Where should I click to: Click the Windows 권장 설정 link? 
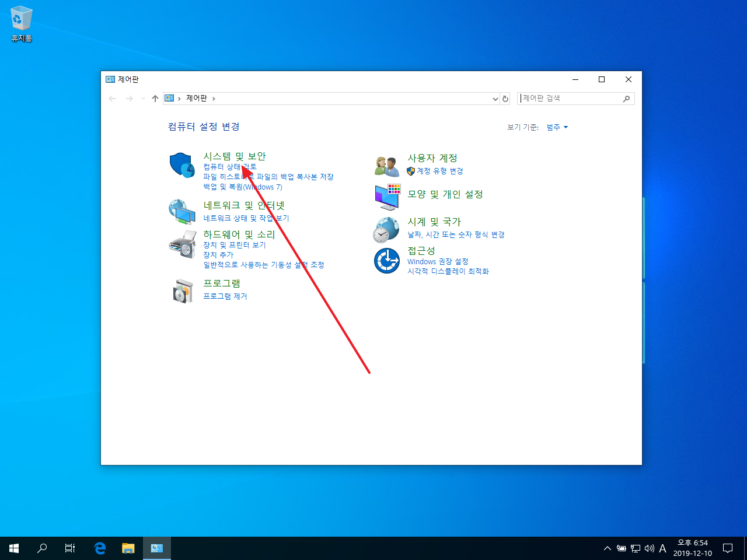click(438, 262)
